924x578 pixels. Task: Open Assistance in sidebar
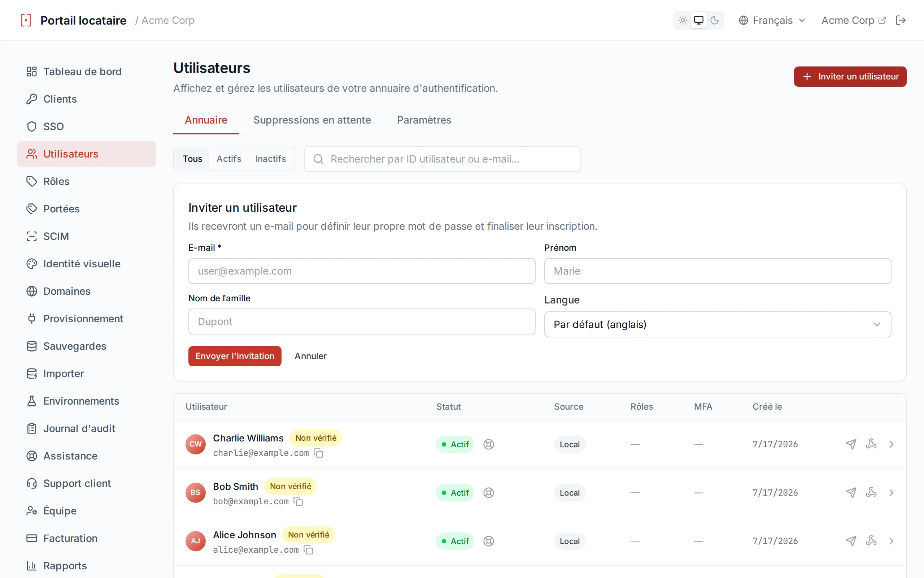87,456
